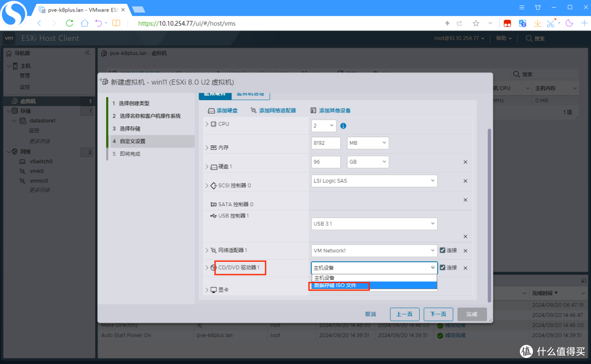Expand the CPU settings row
This screenshot has height=364, width=591.
pos(207,124)
